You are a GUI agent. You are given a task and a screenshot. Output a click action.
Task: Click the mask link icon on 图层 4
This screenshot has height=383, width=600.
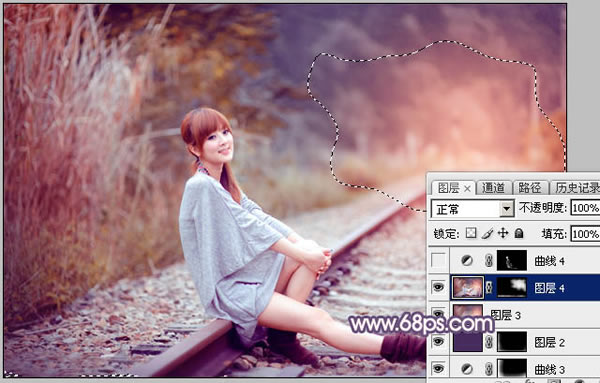[x=489, y=288]
